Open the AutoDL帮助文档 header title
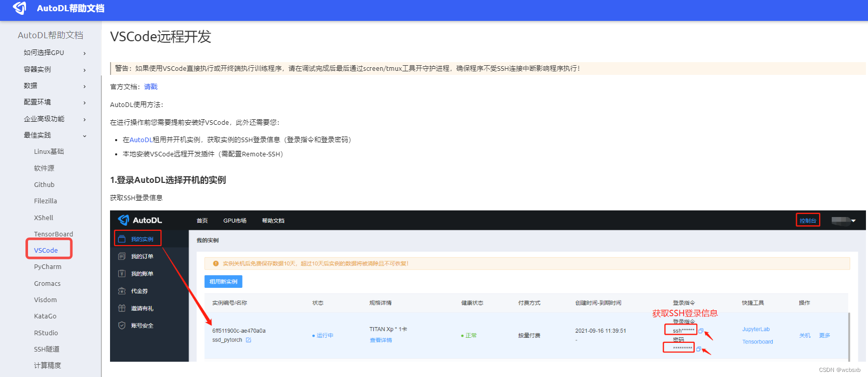Viewport: 868px width, 377px height. tap(70, 8)
